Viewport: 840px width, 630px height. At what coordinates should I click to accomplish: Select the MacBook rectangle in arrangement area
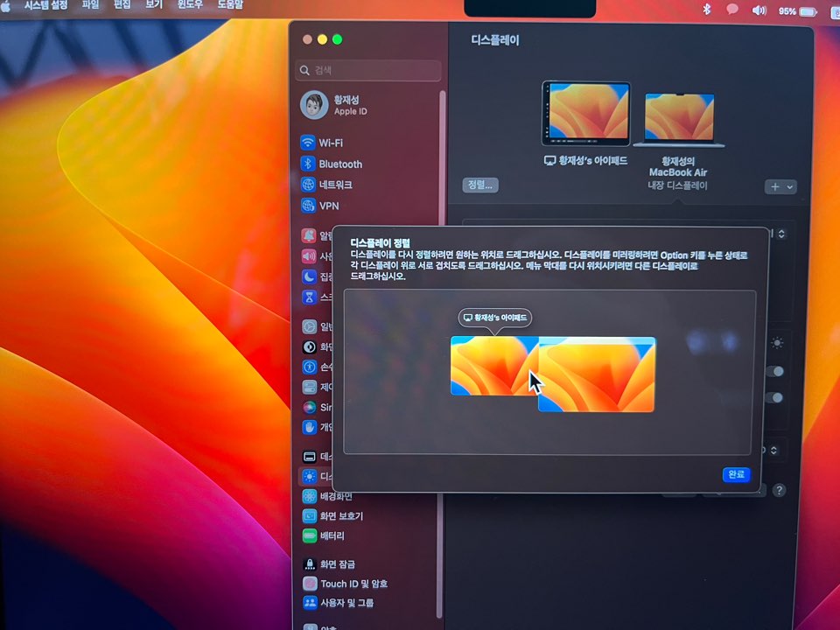(597, 374)
